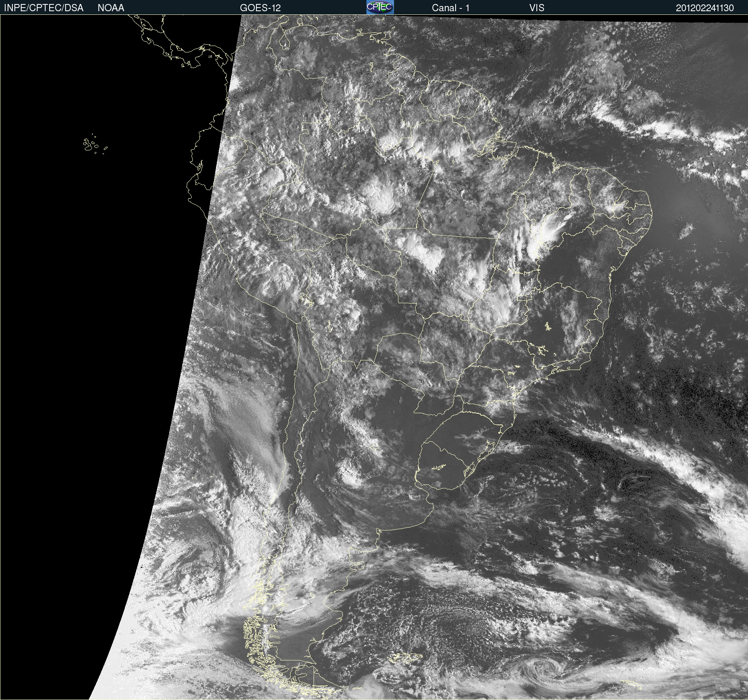Click the NOAA label in header
This screenshot has height=700, width=748.
pyautogui.click(x=111, y=8)
